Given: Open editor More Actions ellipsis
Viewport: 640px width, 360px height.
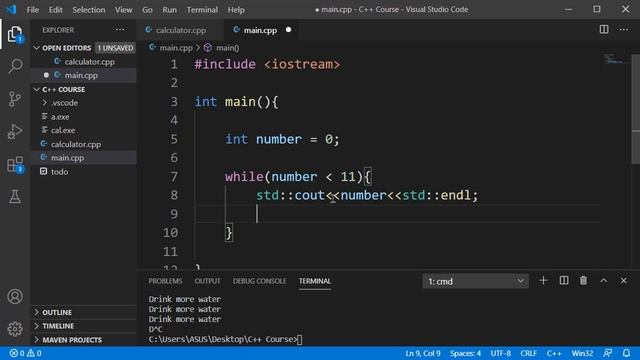Looking at the screenshot, I should point(624,29).
